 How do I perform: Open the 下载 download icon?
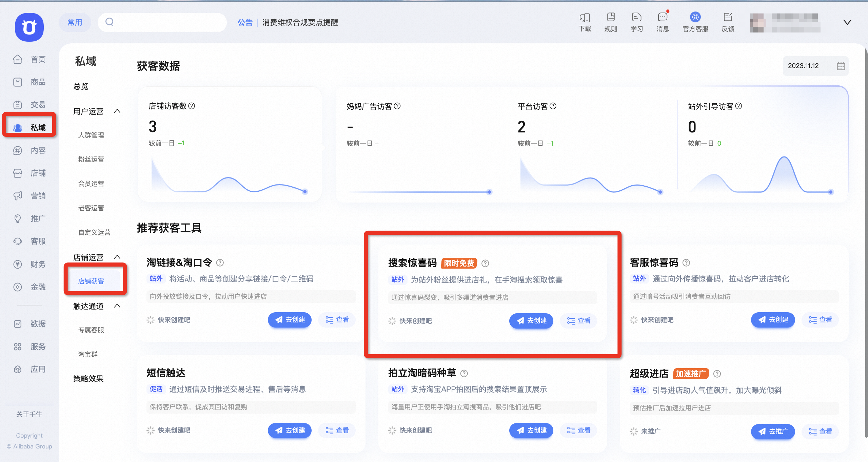point(585,18)
